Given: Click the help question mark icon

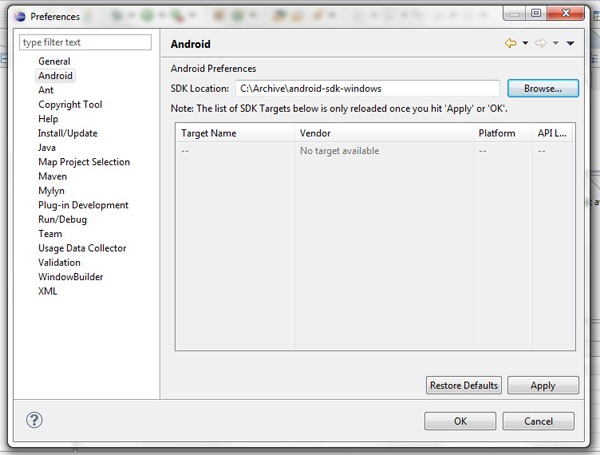Looking at the screenshot, I should (x=34, y=420).
